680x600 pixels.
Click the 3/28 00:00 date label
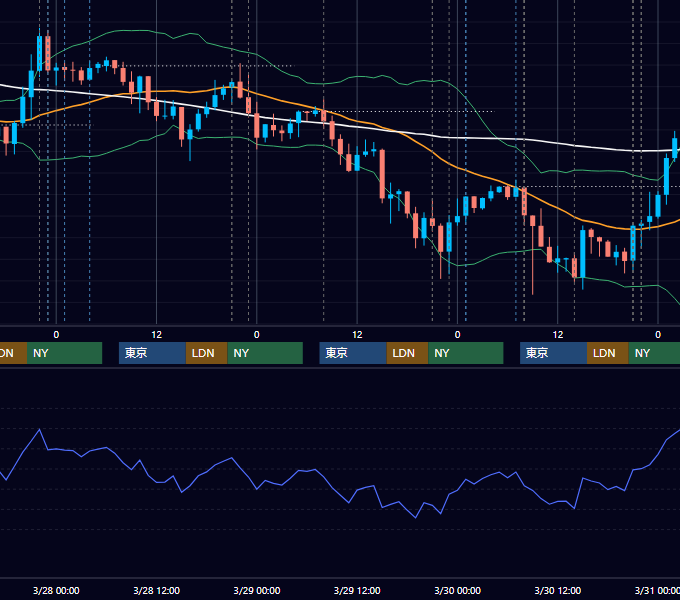[56, 590]
